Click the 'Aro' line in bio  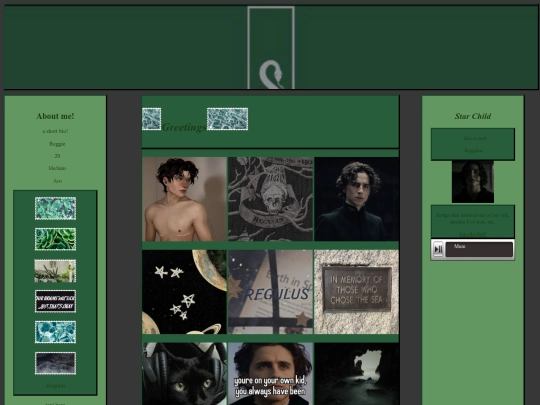(x=57, y=181)
